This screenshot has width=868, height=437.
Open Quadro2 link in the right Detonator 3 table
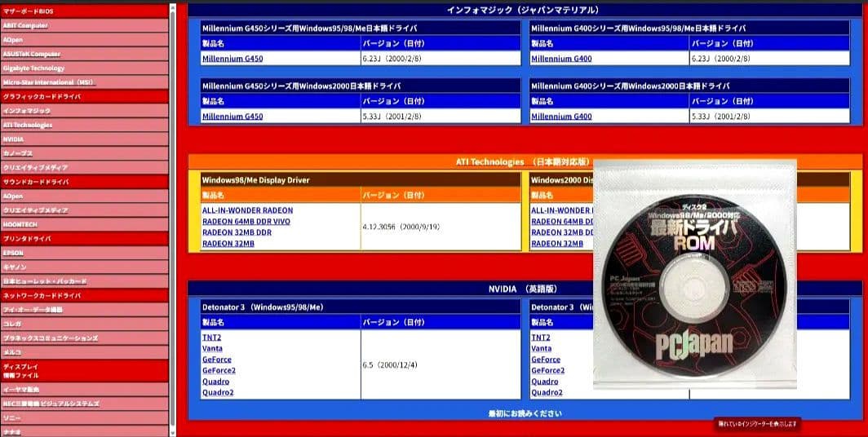click(x=547, y=393)
